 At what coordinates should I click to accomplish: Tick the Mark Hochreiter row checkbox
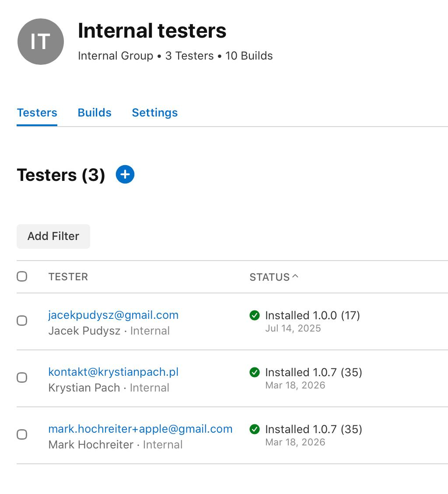tap(22, 434)
